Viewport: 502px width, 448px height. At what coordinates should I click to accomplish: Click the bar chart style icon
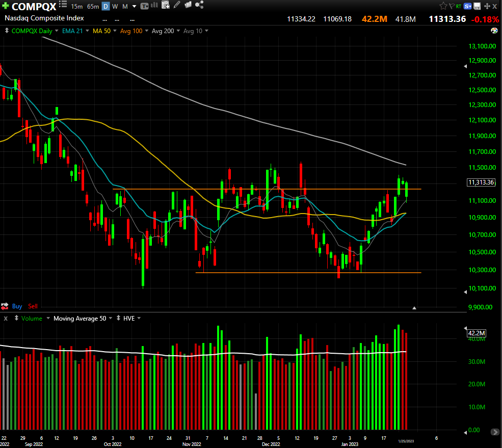[154, 5]
